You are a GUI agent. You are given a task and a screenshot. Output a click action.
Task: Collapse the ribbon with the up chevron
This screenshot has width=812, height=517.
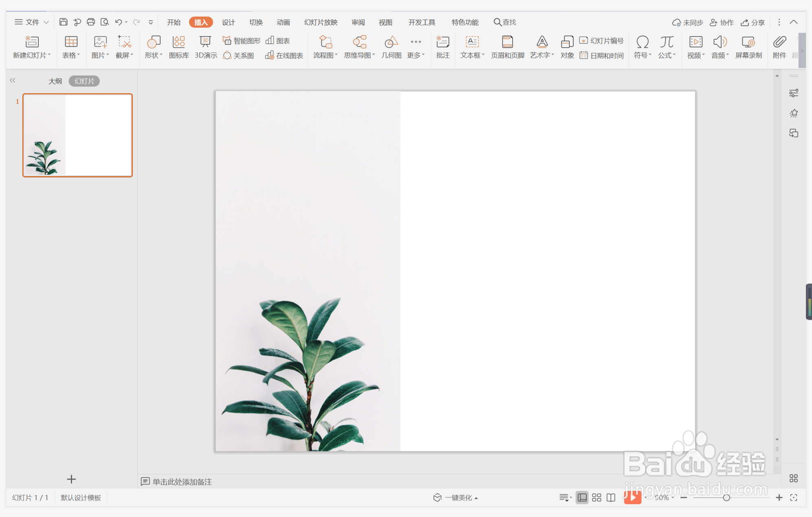coord(794,22)
